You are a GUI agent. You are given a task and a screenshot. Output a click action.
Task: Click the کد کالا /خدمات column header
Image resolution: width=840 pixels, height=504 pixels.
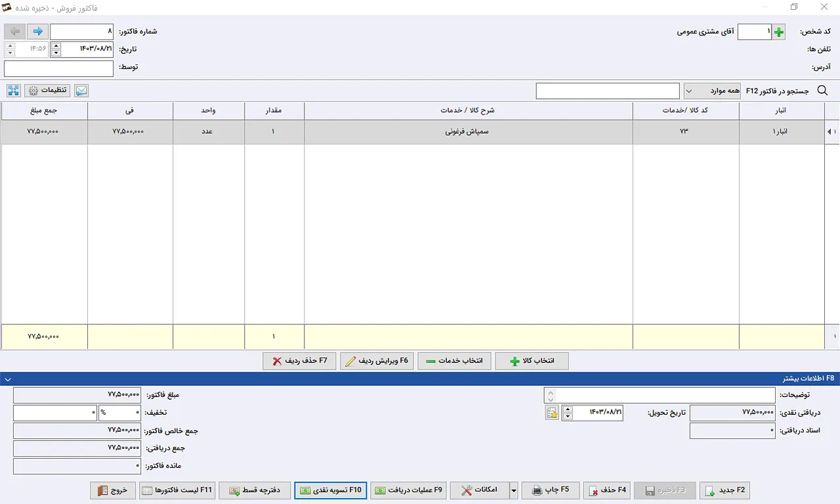[x=686, y=111]
